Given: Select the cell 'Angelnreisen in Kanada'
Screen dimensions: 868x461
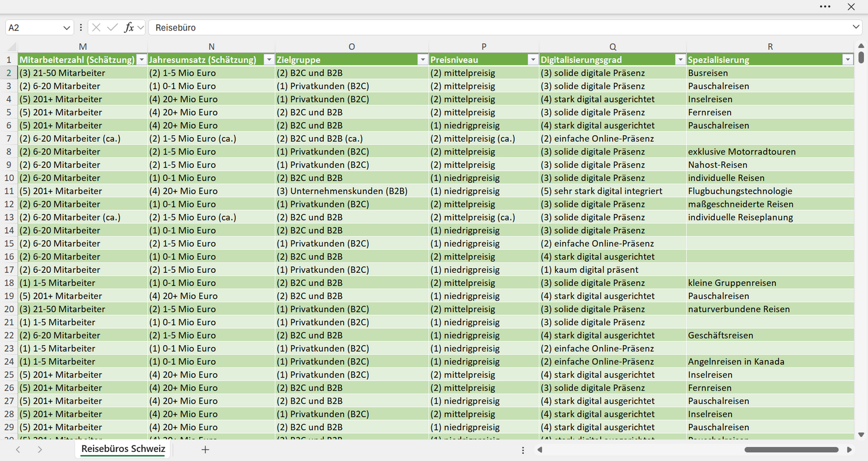Looking at the screenshot, I should [770, 362].
